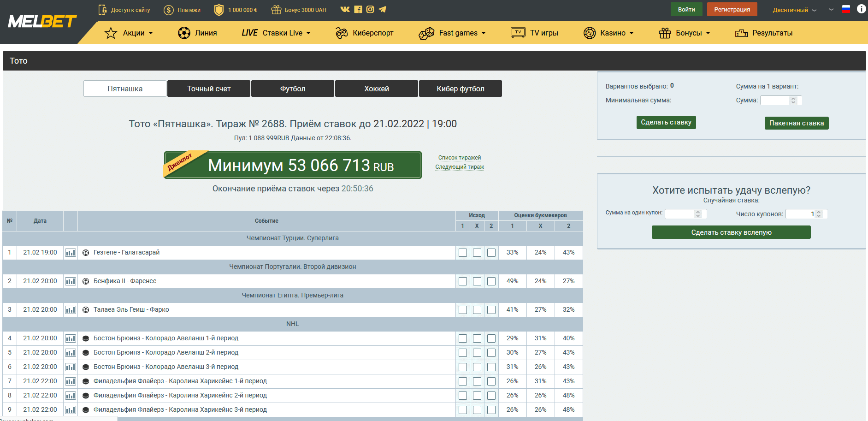Image resolution: width=868 pixels, height=421 pixels.
Task: Open statistics icon for Филадельфия Флайерз 3-й период
Action: click(x=71, y=410)
